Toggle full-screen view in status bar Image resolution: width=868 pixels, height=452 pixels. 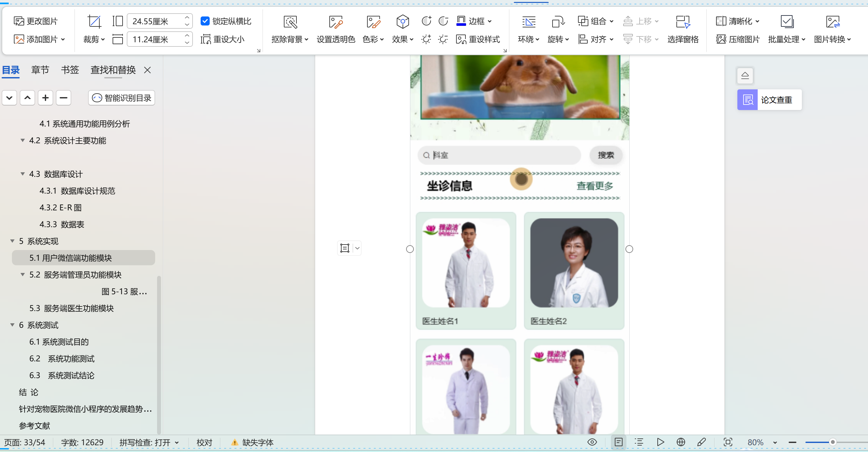click(x=728, y=442)
